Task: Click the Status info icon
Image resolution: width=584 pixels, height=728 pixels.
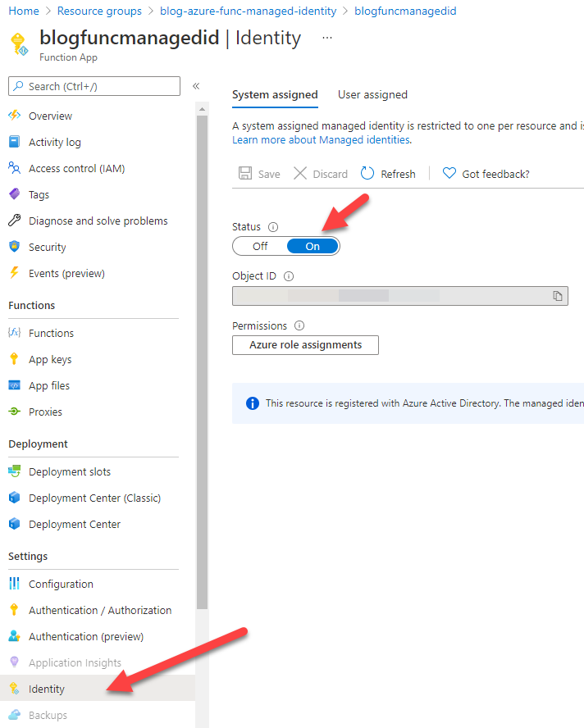Action: pos(273,227)
